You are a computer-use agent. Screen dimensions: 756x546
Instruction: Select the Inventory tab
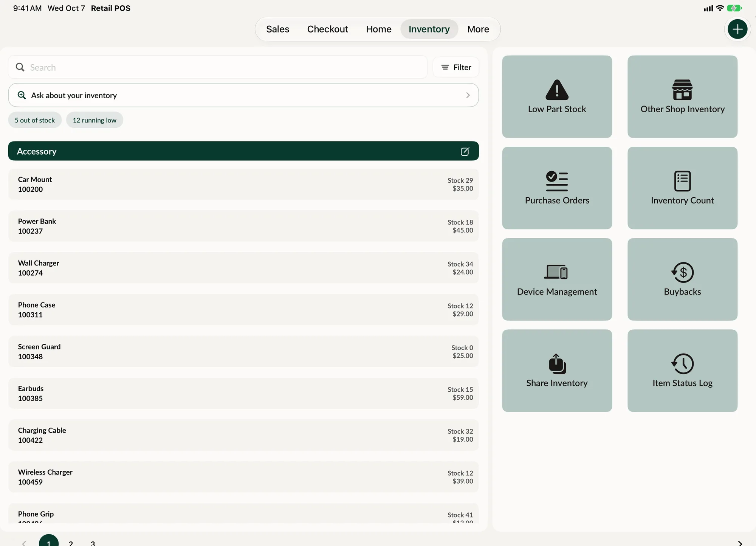pyautogui.click(x=429, y=29)
